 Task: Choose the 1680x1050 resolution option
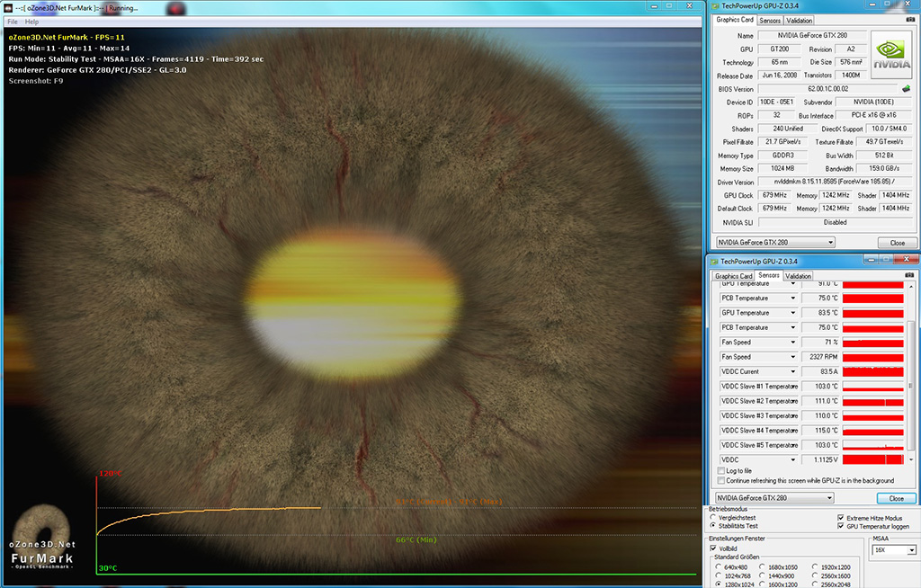coord(762,567)
